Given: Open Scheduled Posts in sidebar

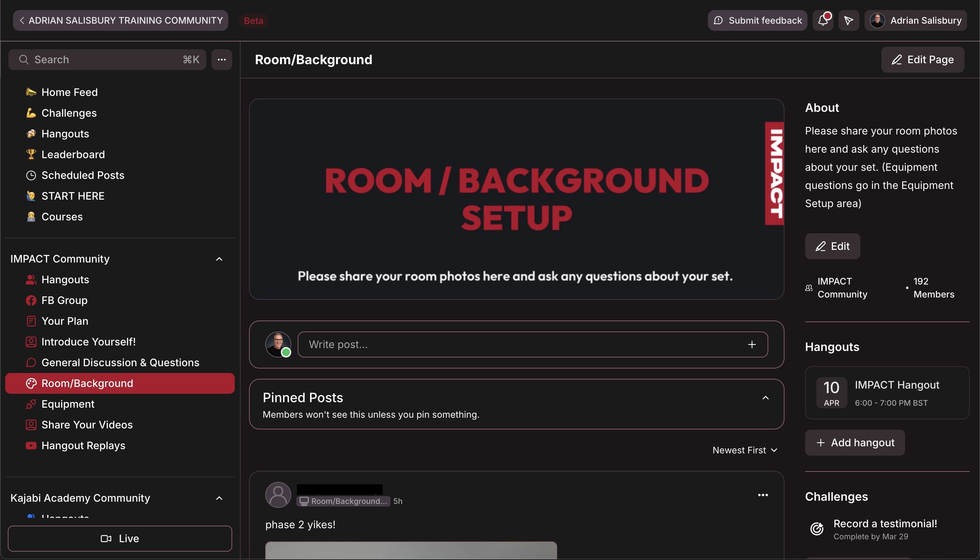Looking at the screenshot, I should pos(83,175).
